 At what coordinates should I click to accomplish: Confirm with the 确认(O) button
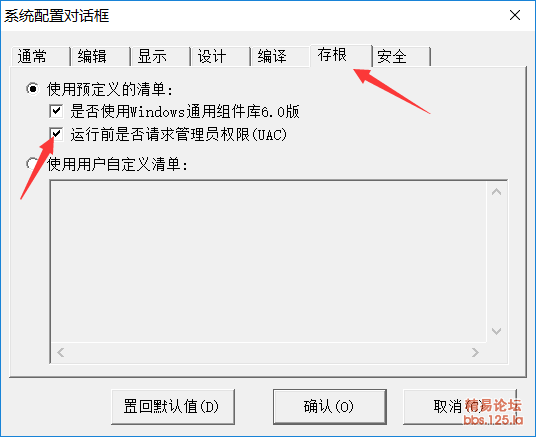click(330, 407)
